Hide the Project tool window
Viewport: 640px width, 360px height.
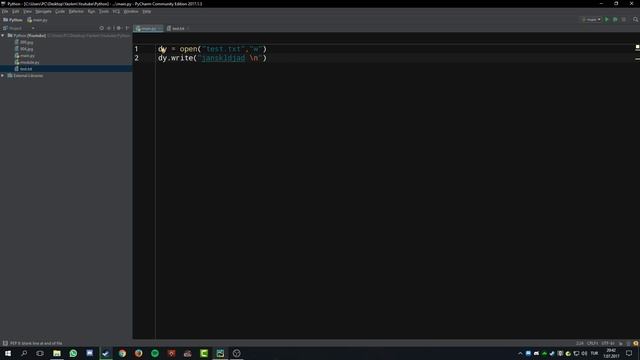pos(127,28)
